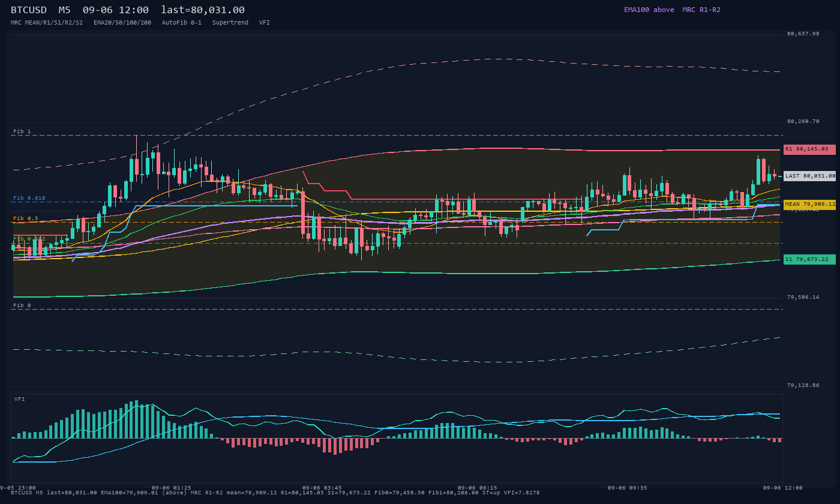Click the BTCUSD symbol in the title
Image resolution: width=840 pixels, height=504 pixels.
[29, 10]
